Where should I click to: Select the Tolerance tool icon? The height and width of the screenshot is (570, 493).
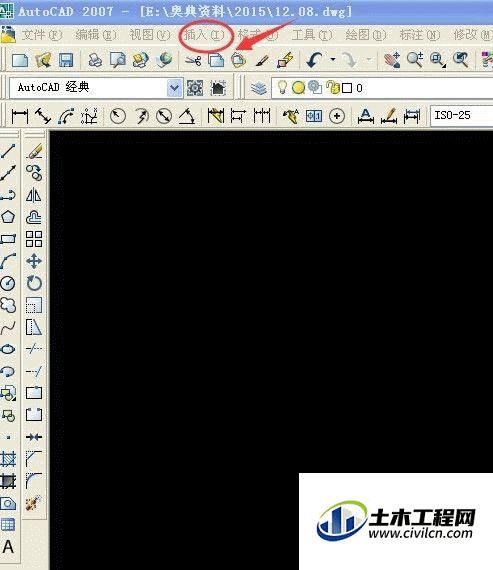[x=314, y=116]
